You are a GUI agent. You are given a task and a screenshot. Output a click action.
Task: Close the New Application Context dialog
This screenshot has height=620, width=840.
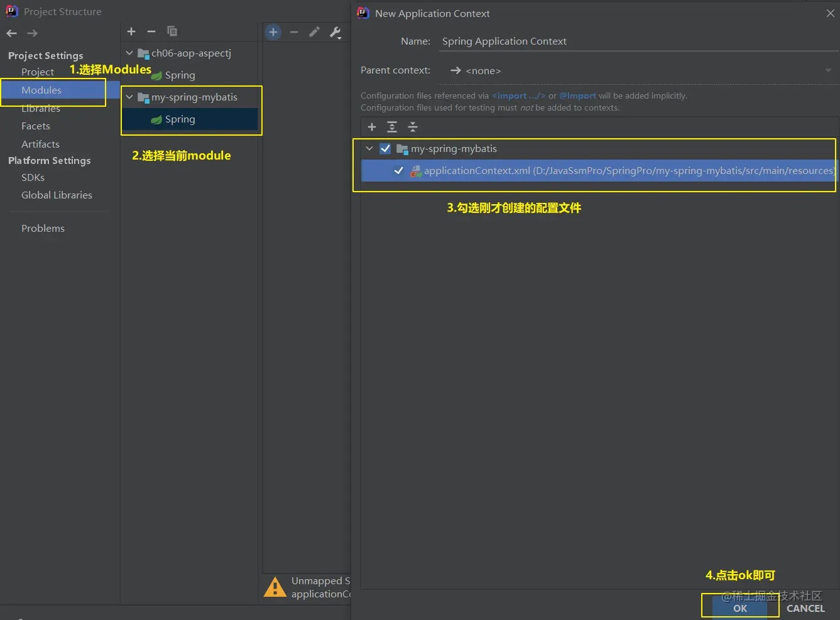tap(830, 13)
